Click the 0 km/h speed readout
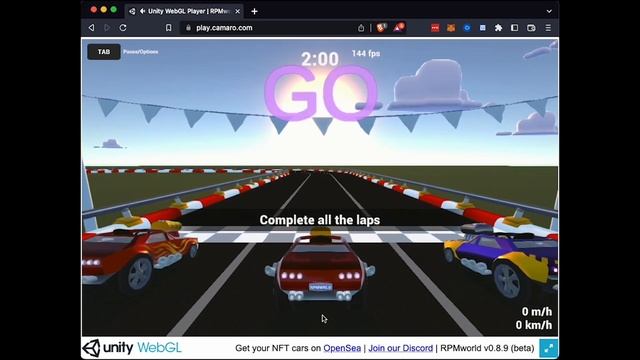Screen dimensions: 640x360 [533, 325]
